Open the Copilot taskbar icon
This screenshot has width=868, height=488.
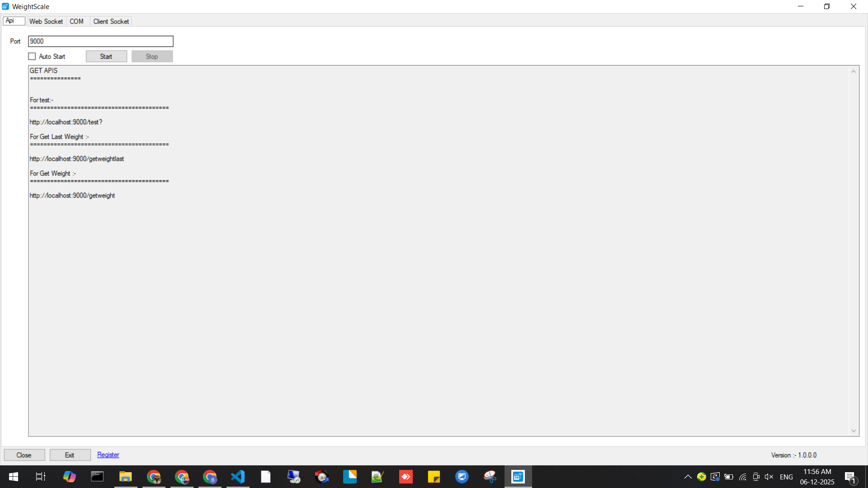coord(69,477)
